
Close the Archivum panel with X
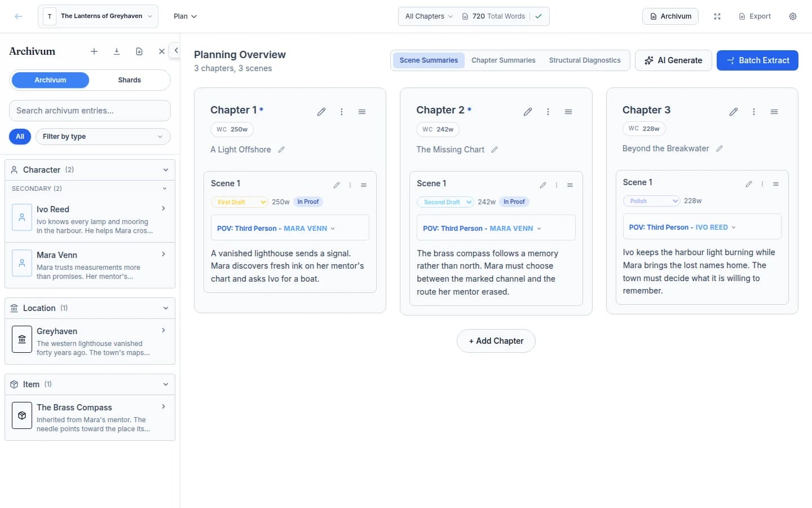pos(162,51)
